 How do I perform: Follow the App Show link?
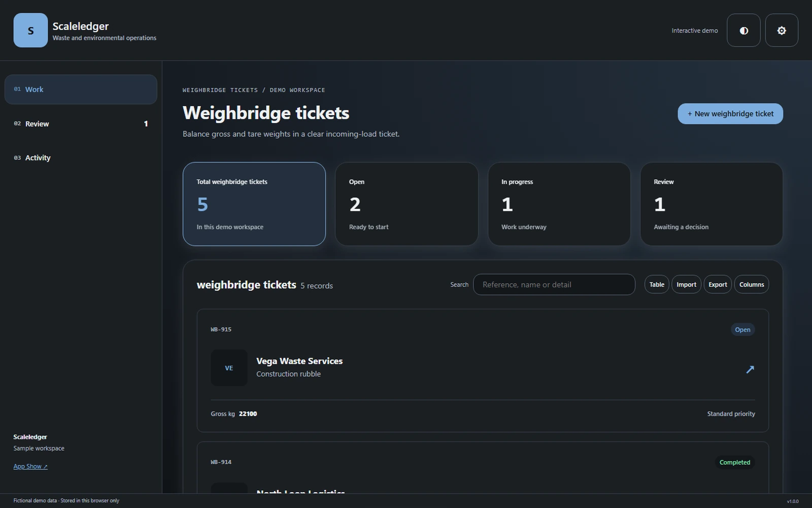pyautogui.click(x=30, y=466)
